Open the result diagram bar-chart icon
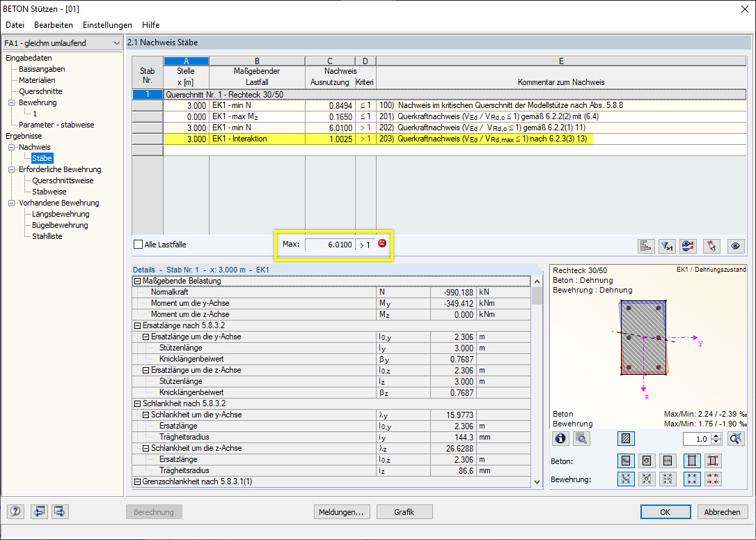 [646, 246]
